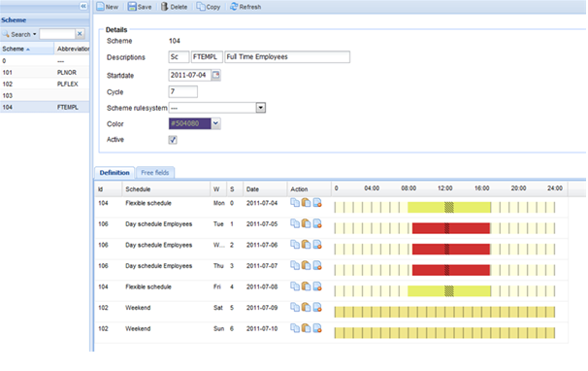588x371 pixels.
Task: Click the paste icon for Mon row
Action: [306, 203]
